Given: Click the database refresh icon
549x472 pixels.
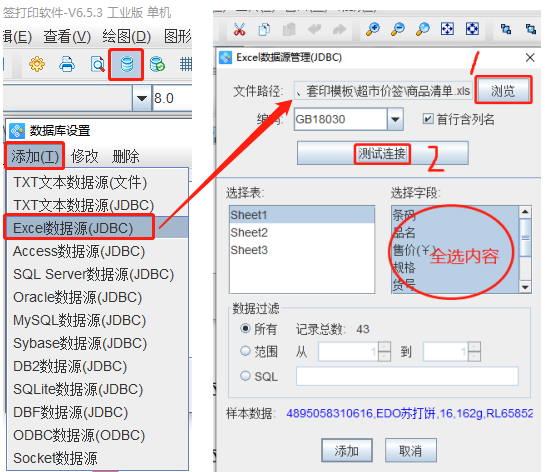Looking at the screenshot, I should point(157,64).
